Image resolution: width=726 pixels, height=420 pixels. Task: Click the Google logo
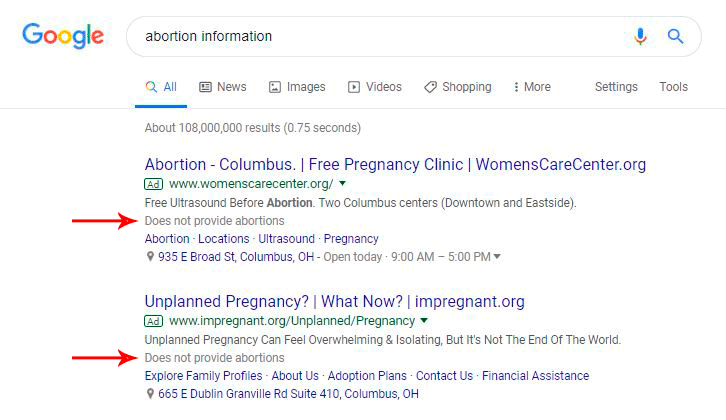[x=63, y=37]
